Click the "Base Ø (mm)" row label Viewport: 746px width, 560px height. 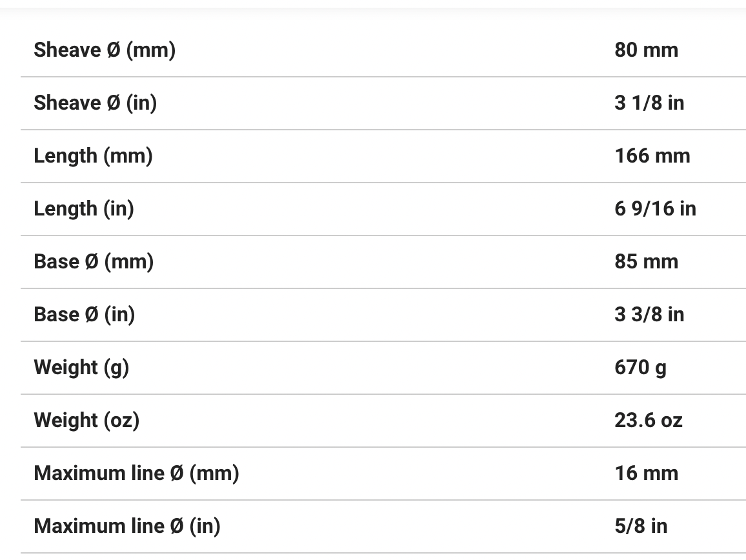(94, 261)
